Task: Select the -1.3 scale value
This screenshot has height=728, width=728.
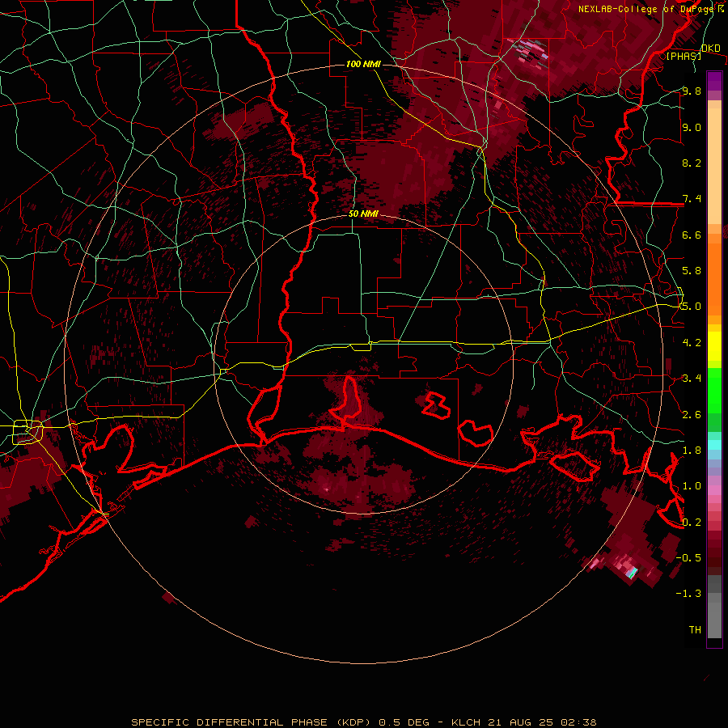Action: pyautogui.click(x=688, y=594)
